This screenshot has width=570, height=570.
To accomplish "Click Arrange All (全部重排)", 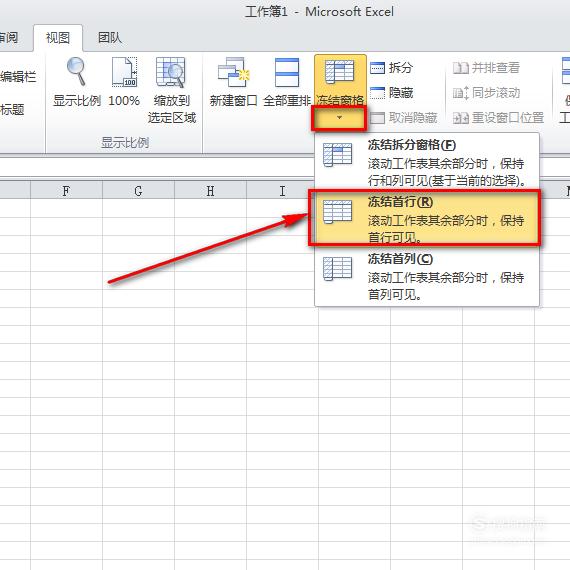I will click(287, 82).
